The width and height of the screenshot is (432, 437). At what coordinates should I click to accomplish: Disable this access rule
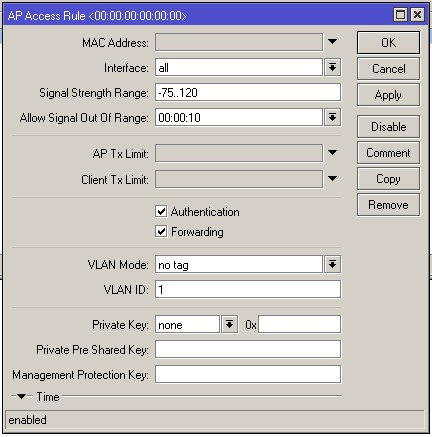(x=388, y=127)
